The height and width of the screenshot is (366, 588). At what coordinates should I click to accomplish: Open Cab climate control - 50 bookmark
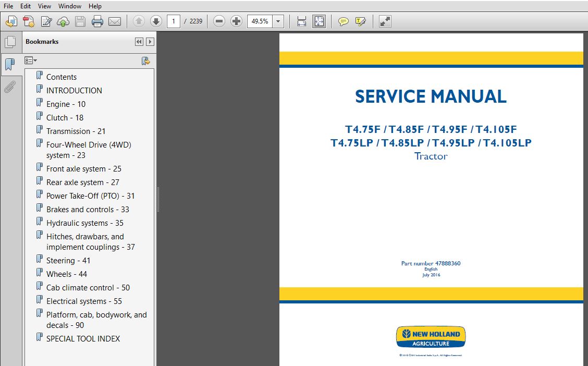(x=88, y=288)
